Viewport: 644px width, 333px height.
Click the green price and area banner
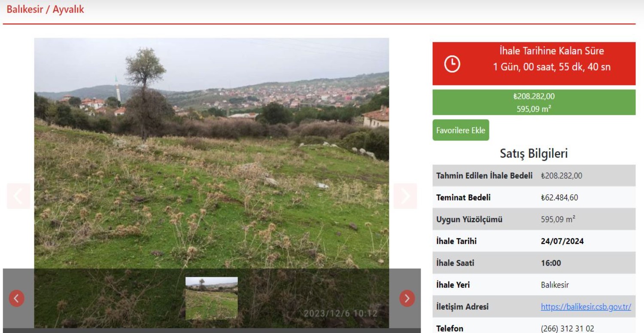click(x=534, y=102)
